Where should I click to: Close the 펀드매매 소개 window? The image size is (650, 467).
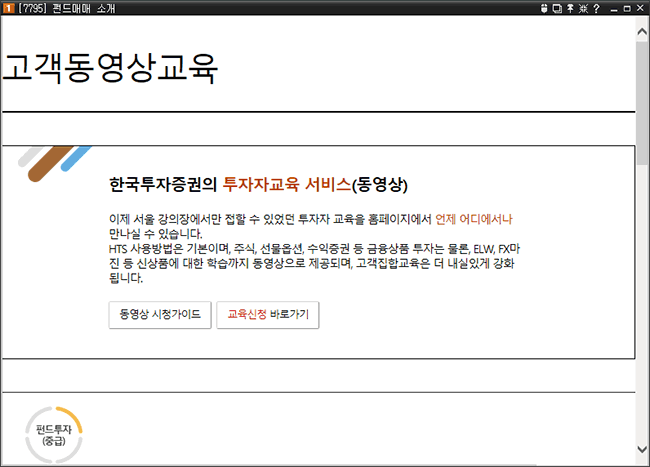point(640,8)
